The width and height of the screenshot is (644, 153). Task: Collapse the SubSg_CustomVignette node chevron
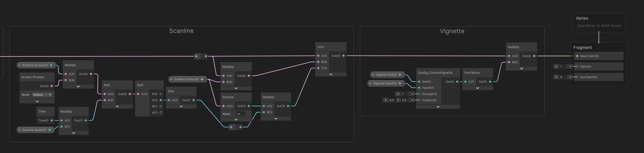pyautogui.click(x=438, y=107)
